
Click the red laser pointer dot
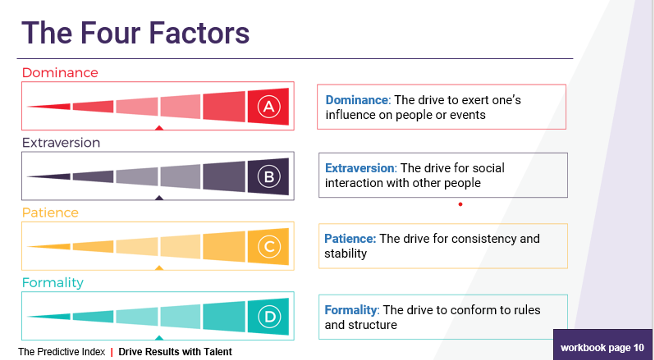pyautogui.click(x=460, y=204)
